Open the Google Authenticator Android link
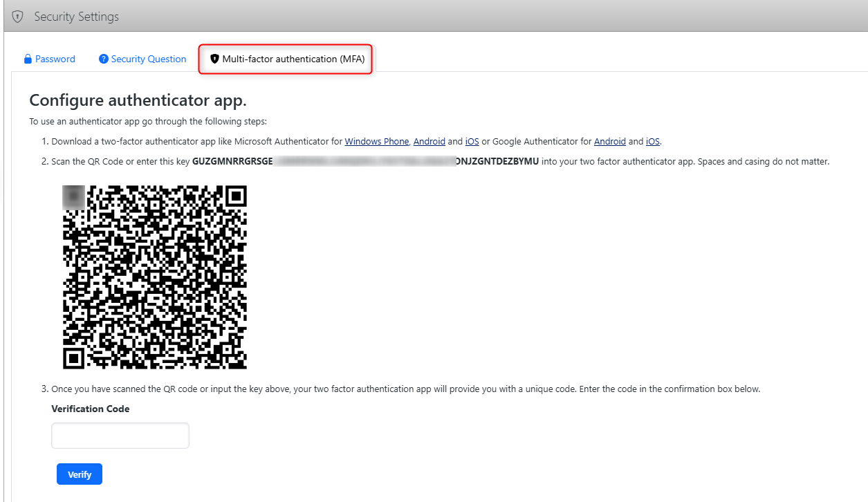The image size is (868, 502). [x=610, y=142]
